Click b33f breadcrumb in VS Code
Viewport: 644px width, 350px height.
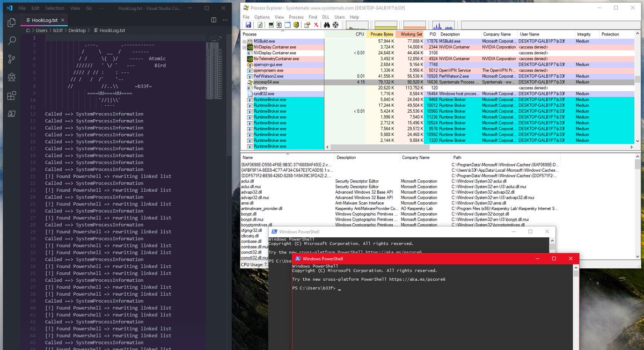[57, 31]
